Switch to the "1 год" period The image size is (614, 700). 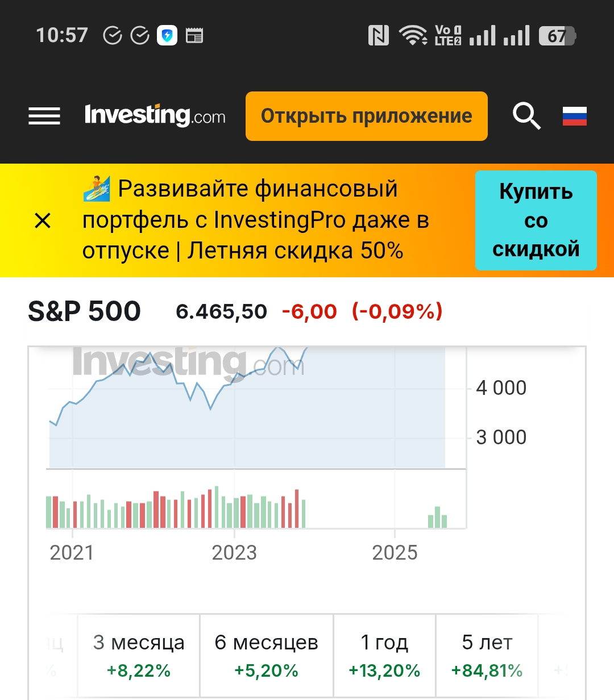tap(384, 656)
